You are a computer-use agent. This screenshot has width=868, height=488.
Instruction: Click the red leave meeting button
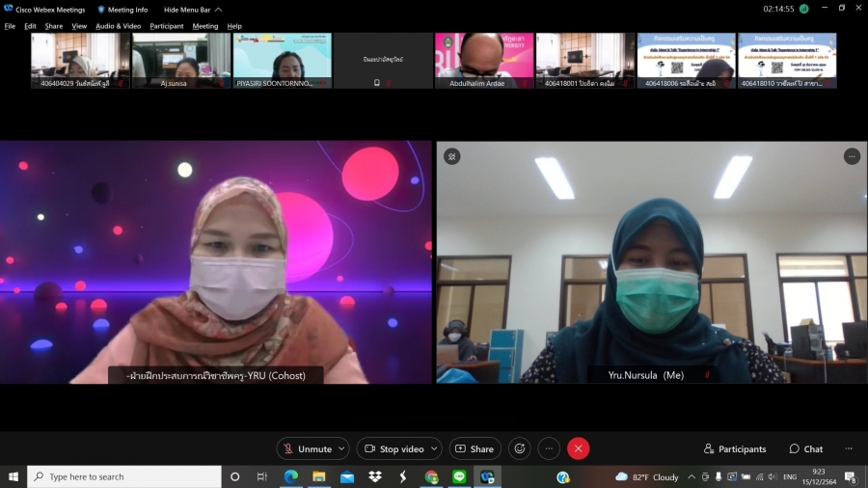[x=578, y=448]
